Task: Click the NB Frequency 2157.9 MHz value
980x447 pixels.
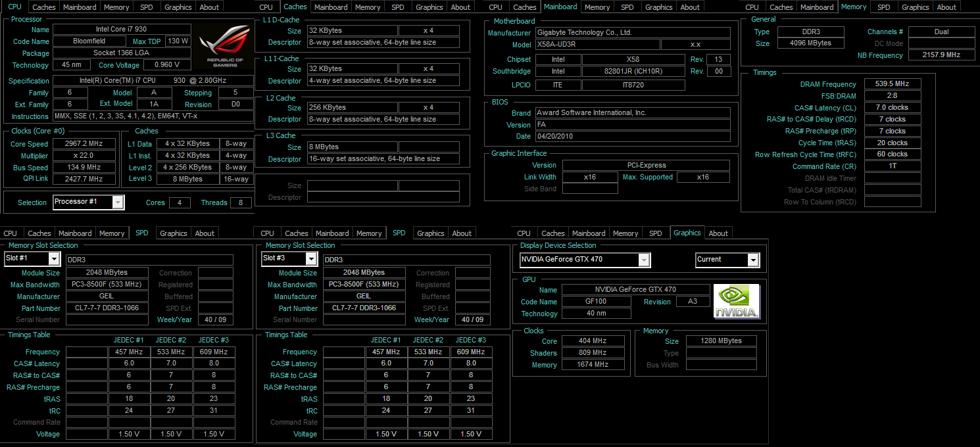Action: [941, 55]
